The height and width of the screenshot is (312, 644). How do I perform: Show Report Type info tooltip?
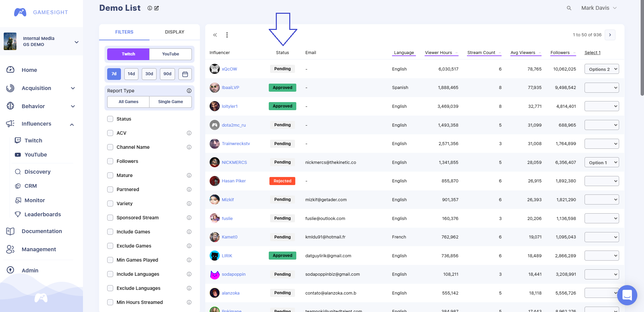[189, 91]
